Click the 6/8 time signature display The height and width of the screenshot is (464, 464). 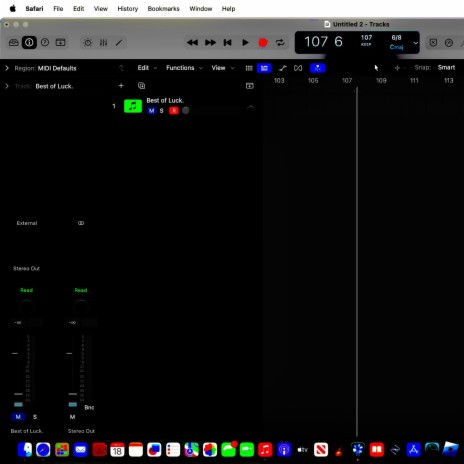click(x=396, y=38)
